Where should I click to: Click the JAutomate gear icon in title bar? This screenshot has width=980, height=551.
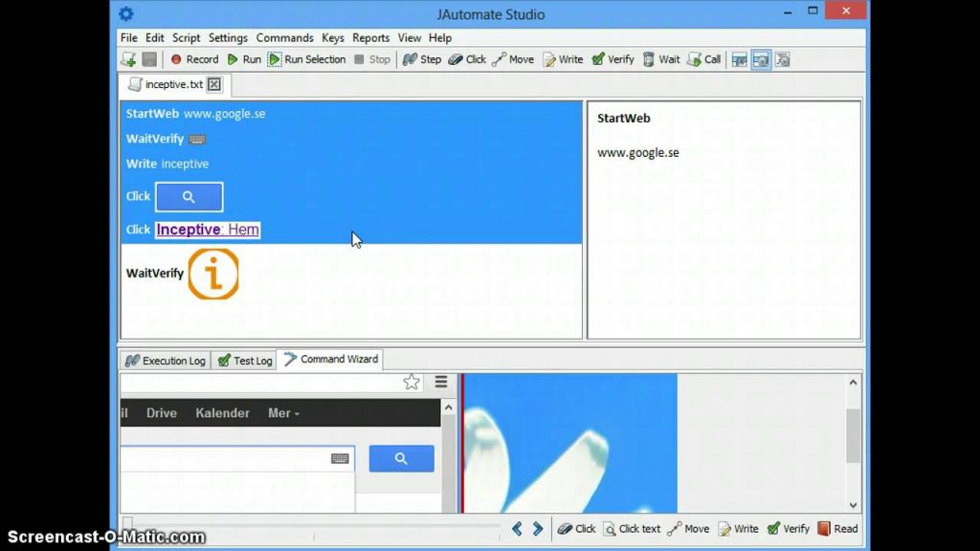tap(126, 13)
